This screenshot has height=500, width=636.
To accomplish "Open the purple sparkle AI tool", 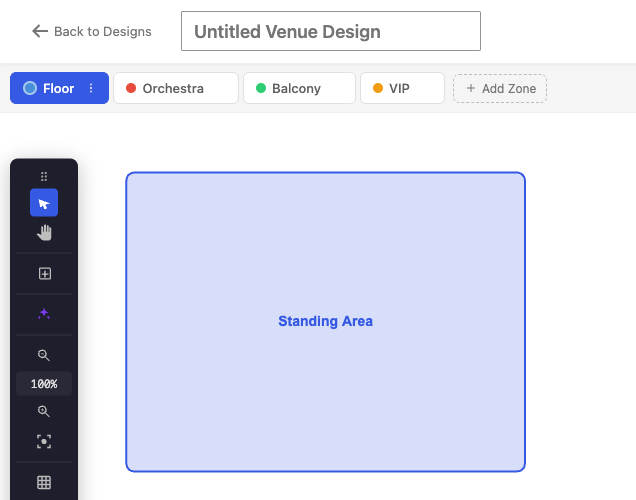I will [44, 314].
